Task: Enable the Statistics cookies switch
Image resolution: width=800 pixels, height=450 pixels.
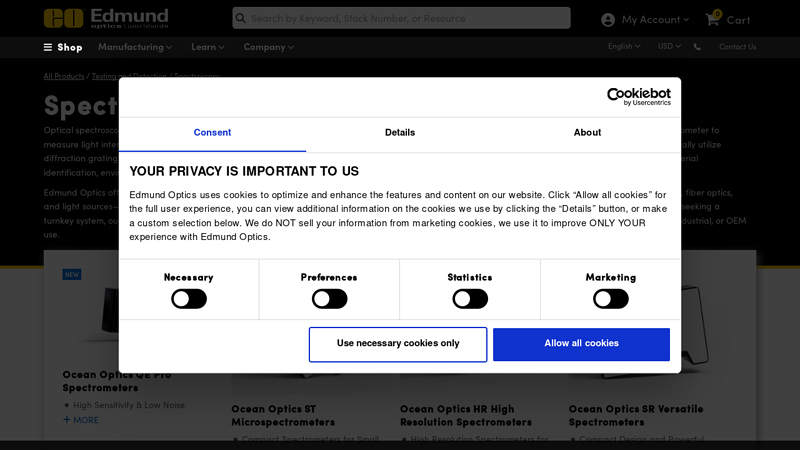Action: point(470,299)
